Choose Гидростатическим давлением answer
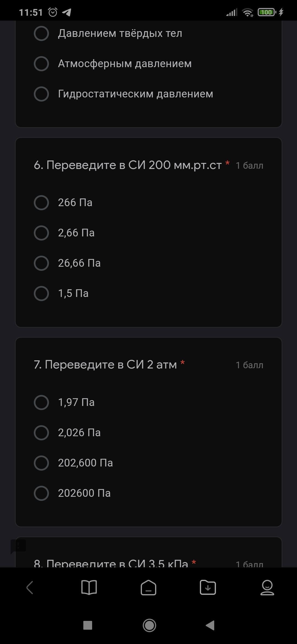Image resolution: width=297 pixels, height=644 pixels. pos(41,94)
